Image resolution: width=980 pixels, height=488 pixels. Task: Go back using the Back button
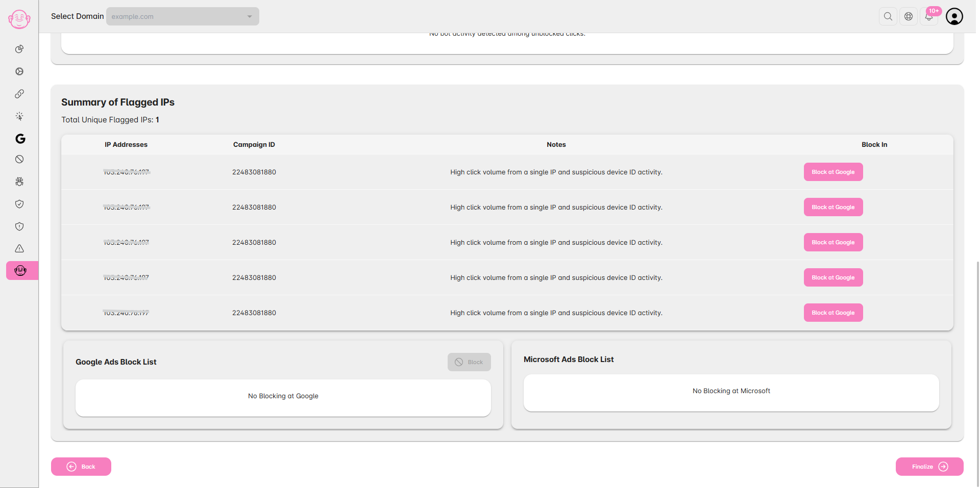click(x=81, y=467)
